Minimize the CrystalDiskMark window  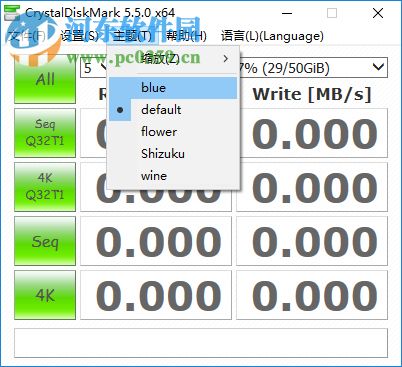click(287, 13)
